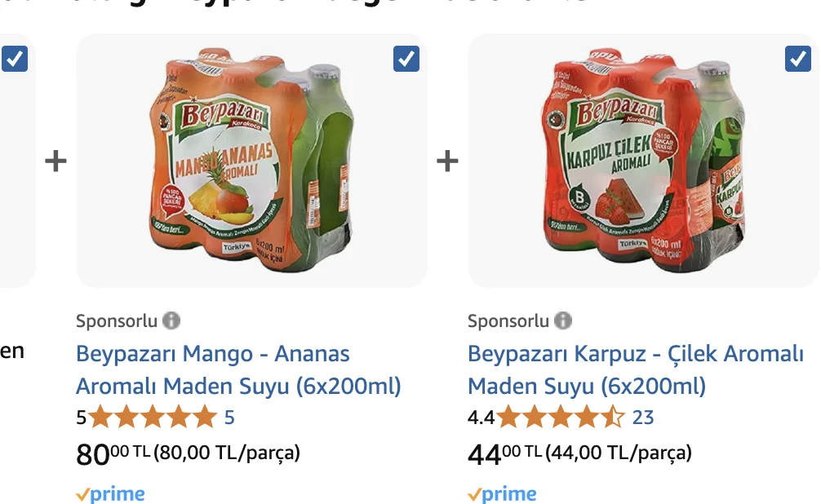
Task: Uncheck the Mango - Ananas product checkbox
Action: (406, 59)
